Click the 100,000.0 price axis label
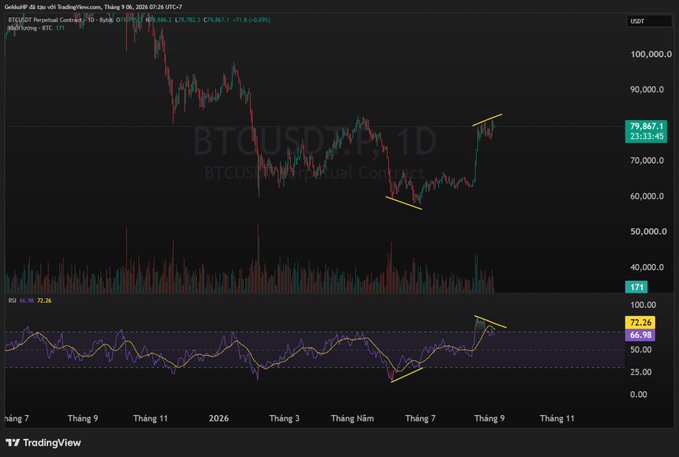Screen dimensions: 679x457 click(651, 54)
